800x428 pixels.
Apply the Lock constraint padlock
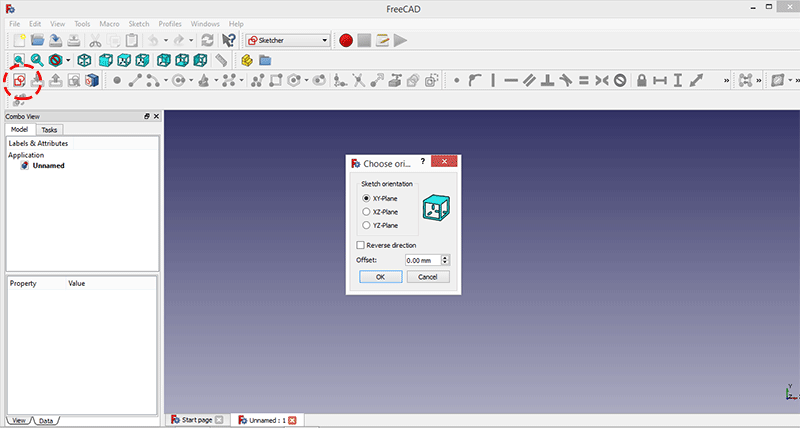(642, 80)
